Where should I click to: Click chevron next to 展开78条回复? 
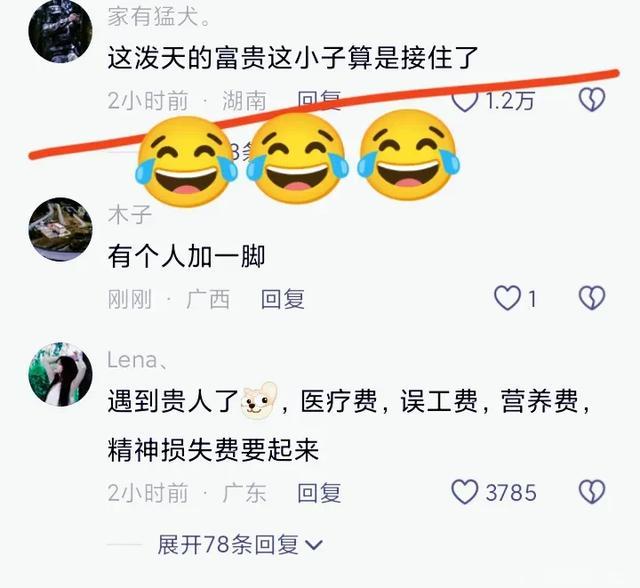pos(314,545)
